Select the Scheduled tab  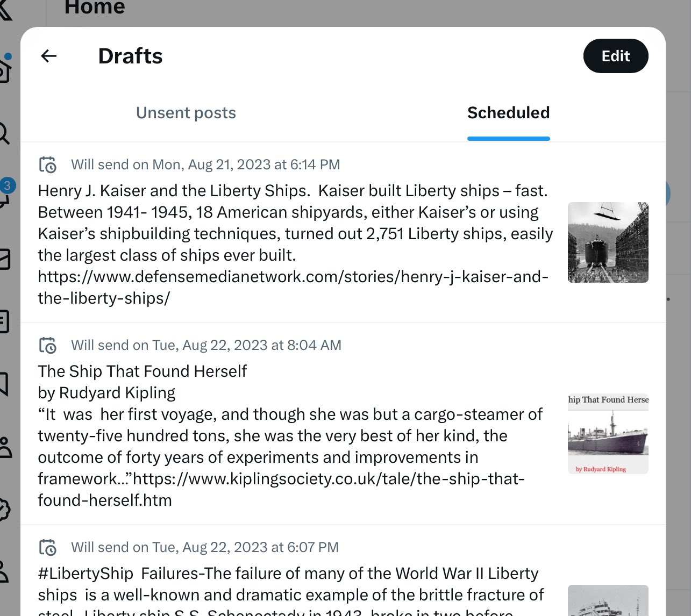click(x=508, y=113)
